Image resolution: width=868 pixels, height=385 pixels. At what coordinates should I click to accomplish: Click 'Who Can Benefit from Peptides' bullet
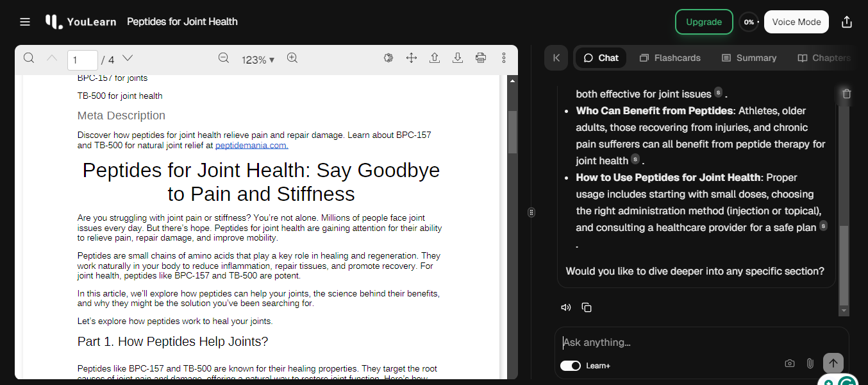[655, 110]
